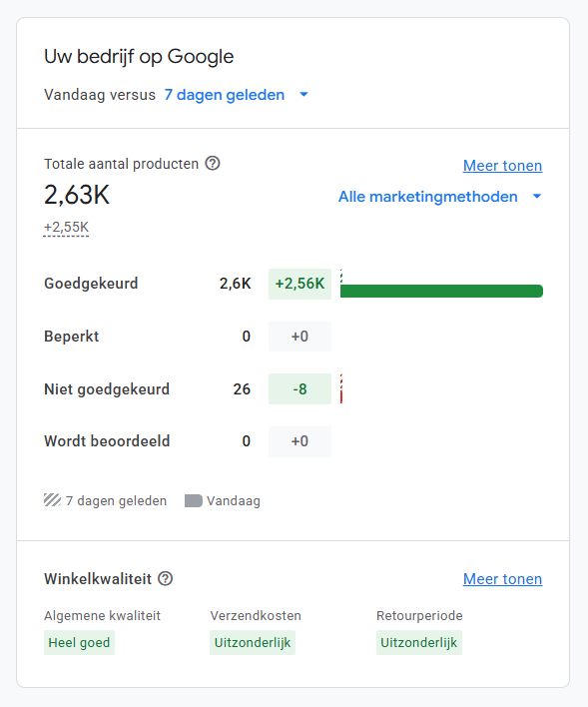Click the '+0' badge in Wordt beoordeeld row

(x=299, y=441)
